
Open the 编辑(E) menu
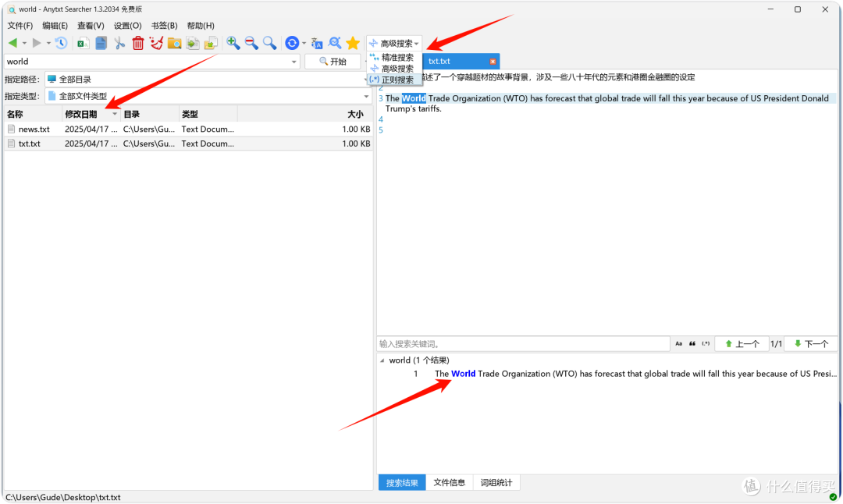click(x=55, y=26)
